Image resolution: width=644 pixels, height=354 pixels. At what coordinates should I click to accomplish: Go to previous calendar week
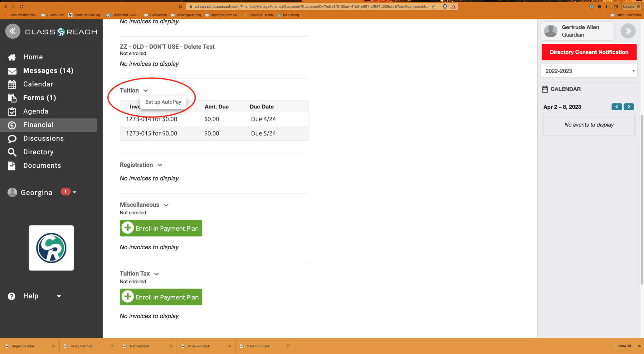617,107
